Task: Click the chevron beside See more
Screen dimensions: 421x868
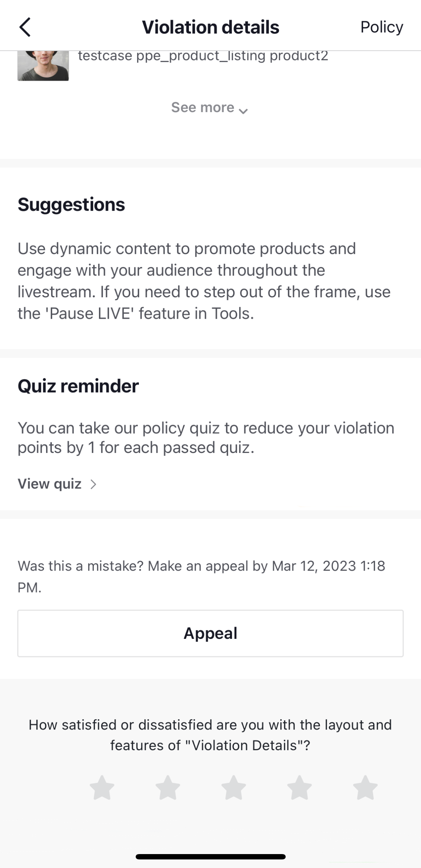Action: pyautogui.click(x=244, y=111)
